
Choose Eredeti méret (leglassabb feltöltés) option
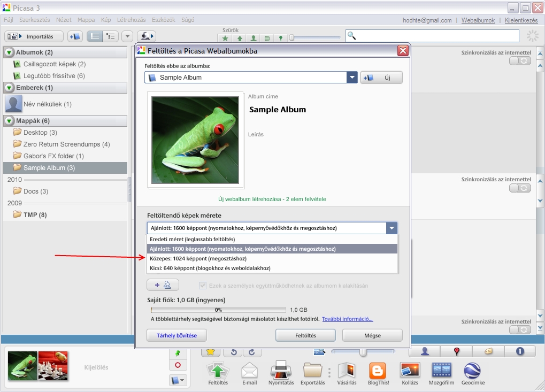(272, 239)
